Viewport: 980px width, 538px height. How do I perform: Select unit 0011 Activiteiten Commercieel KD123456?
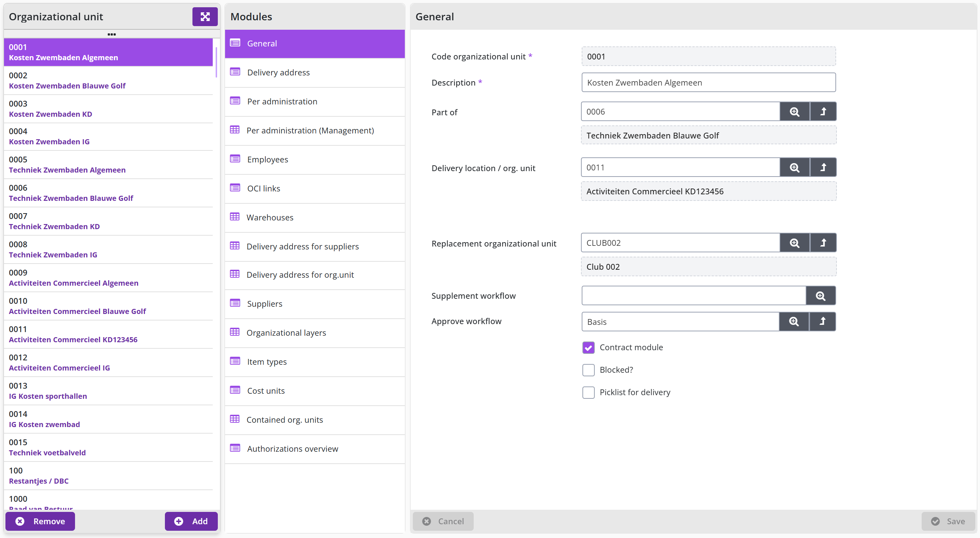pos(108,335)
